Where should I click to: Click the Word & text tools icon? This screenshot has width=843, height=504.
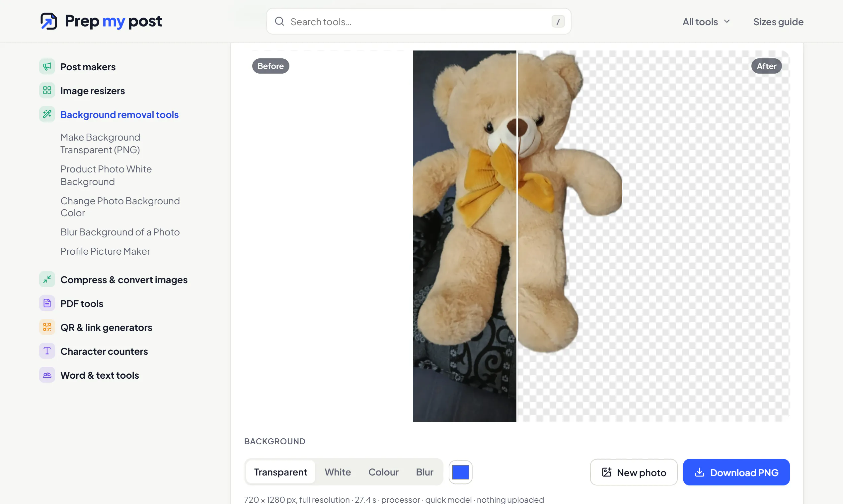47,375
